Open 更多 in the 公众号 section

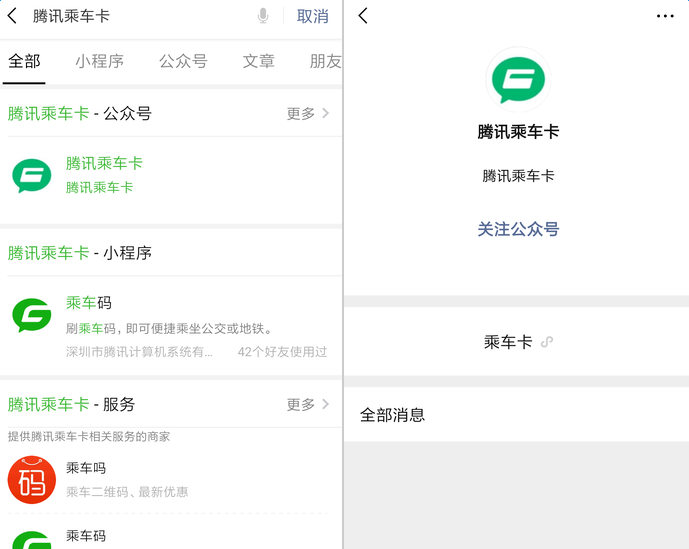(308, 113)
